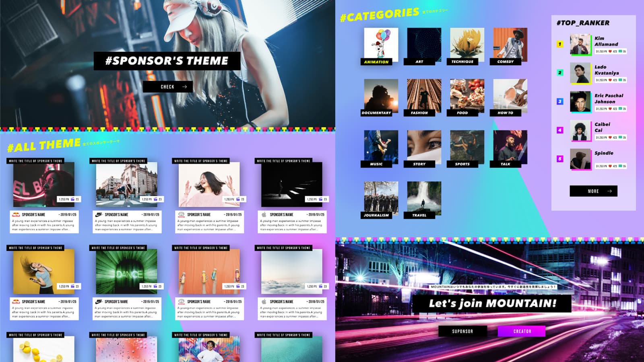This screenshot has height=362, width=644.
Task: Open Eric Paschal Johnson's avatar
Action: (x=580, y=101)
